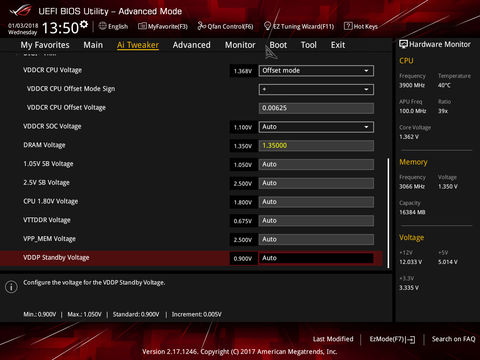480x360 pixels.
Task: Launch EZ Tuning Wizard bulb icon
Action: click(267, 26)
